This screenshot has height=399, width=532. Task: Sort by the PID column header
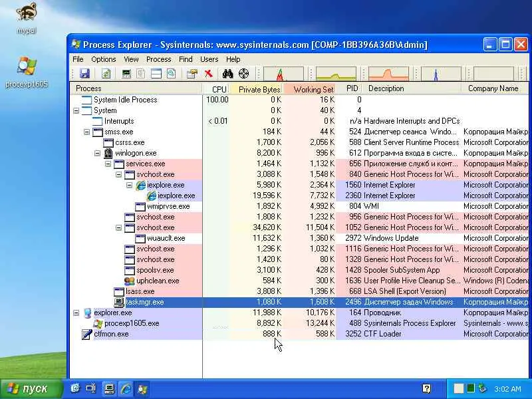click(x=350, y=88)
